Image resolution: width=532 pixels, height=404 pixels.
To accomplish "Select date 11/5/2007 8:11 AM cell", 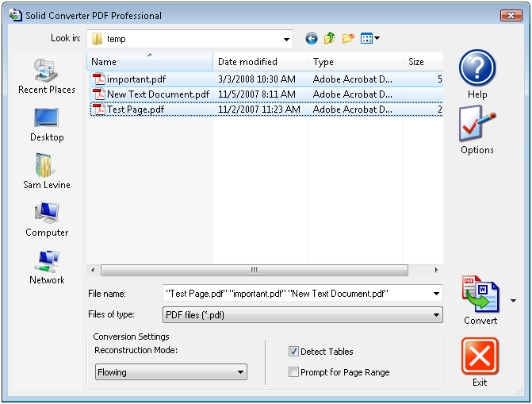I will (257, 94).
